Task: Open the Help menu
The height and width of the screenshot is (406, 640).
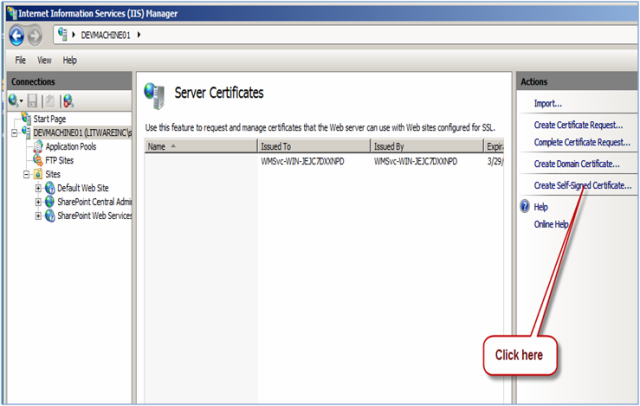Action: tap(70, 60)
